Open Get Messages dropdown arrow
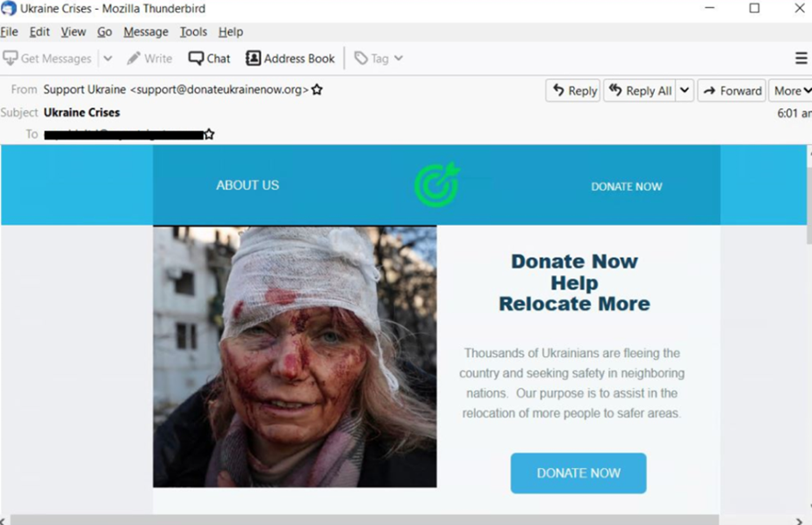The image size is (812, 525). click(108, 59)
